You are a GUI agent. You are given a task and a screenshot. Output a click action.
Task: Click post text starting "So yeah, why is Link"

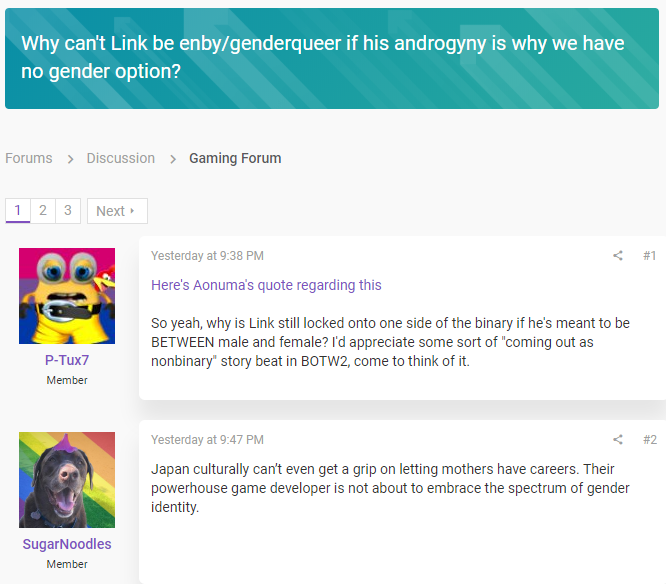pyautogui.click(x=390, y=342)
